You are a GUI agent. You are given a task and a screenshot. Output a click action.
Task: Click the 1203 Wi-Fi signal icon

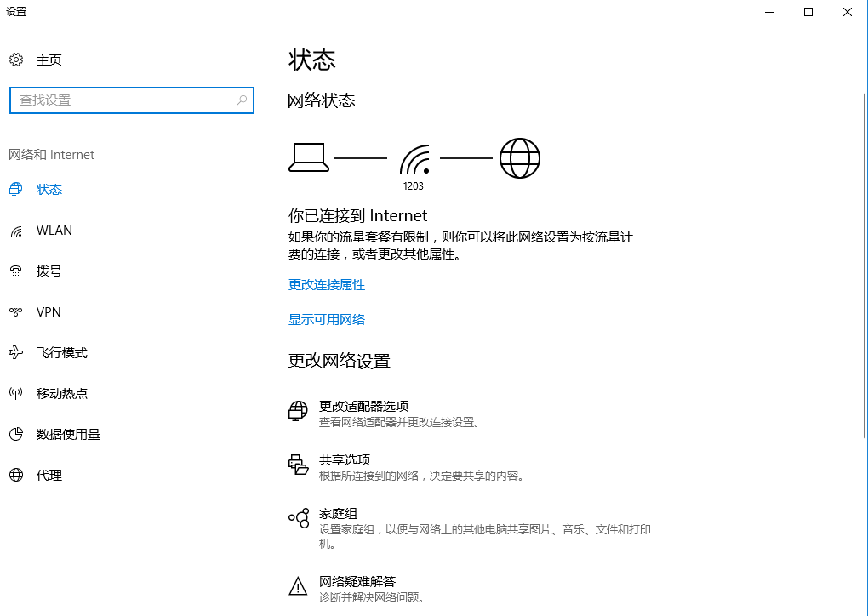[x=414, y=159]
